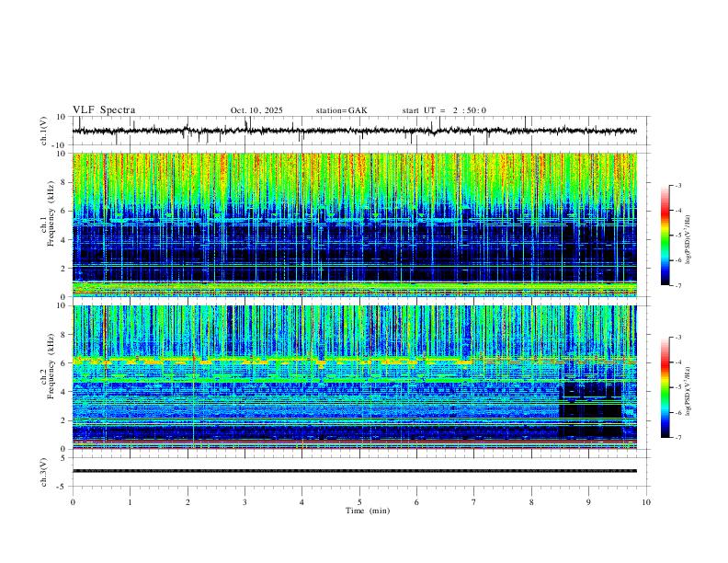Click the "Time (min)" axis label
The width and height of the screenshot is (728, 563).
pyautogui.click(x=368, y=511)
